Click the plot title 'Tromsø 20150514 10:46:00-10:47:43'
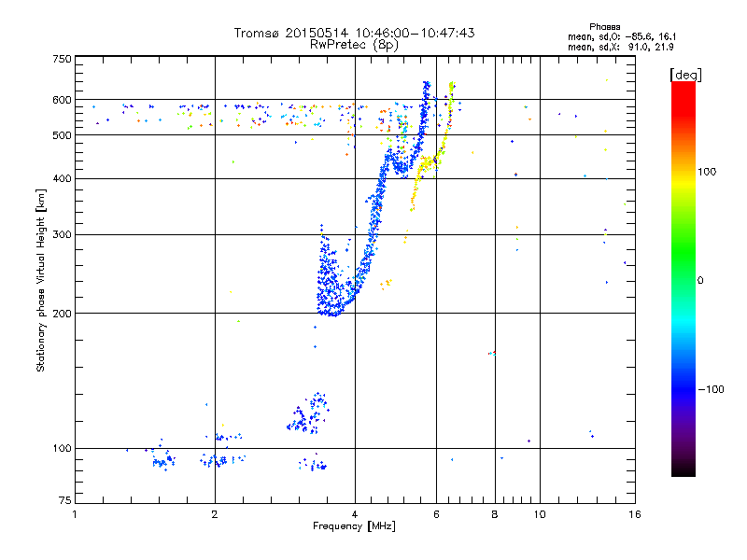Image resolution: width=747 pixels, height=560 pixels. point(354,33)
